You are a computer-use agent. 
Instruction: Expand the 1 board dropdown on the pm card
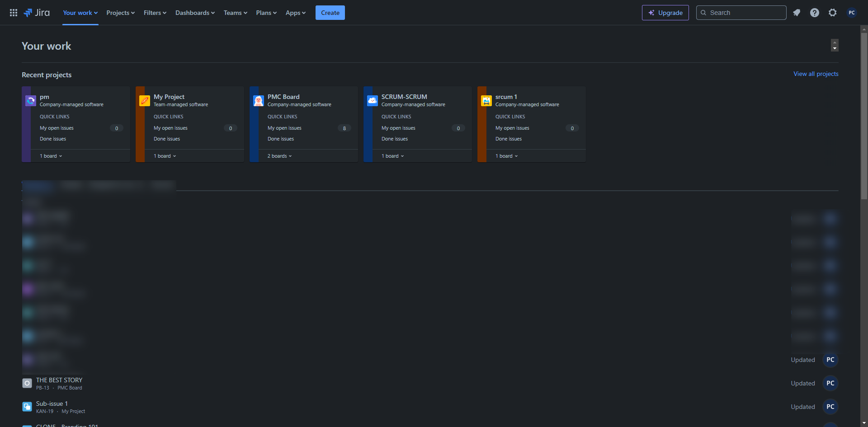pos(51,156)
